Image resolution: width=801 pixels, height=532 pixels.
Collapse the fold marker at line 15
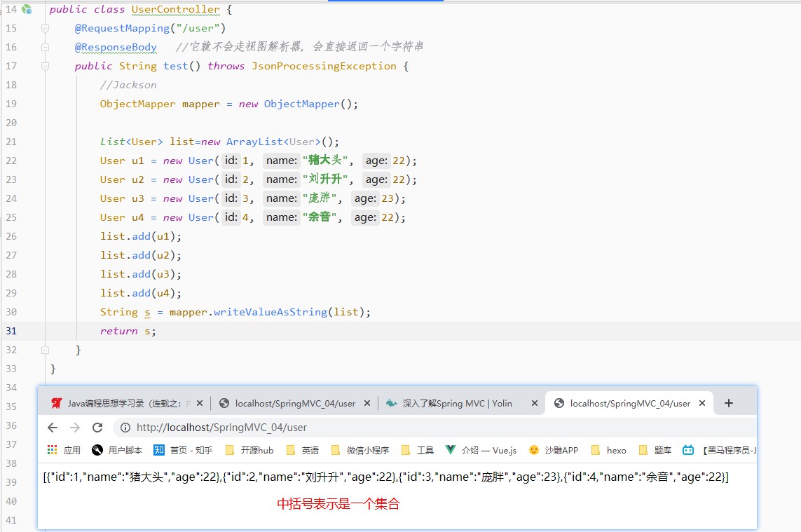tap(45, 28)
